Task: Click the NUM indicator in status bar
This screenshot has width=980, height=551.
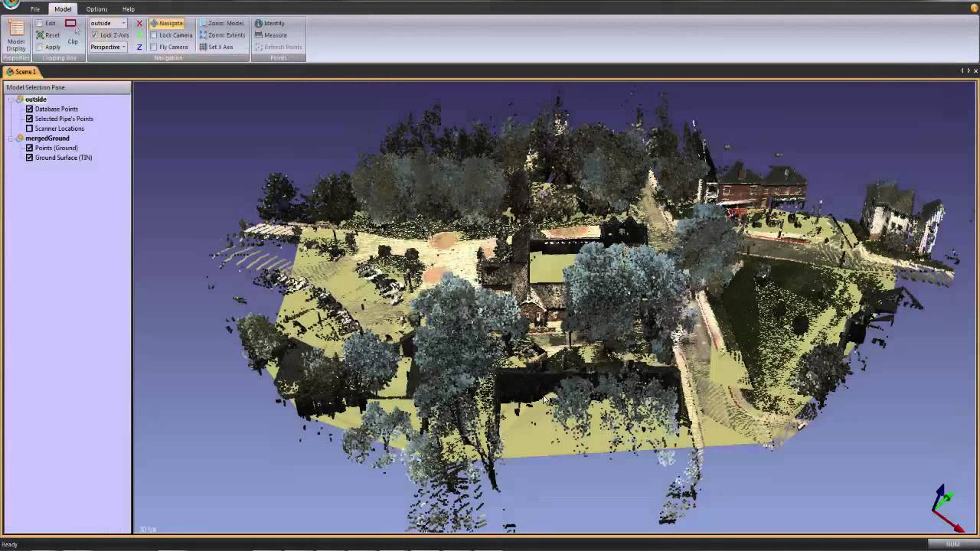Action: point(952,544)
